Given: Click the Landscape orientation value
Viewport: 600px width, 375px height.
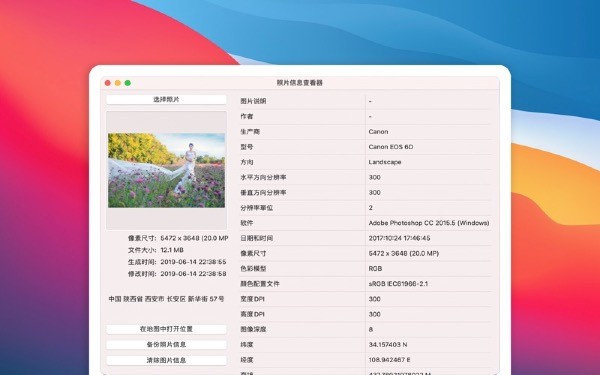Looking at the screenshot, I should click(385, 162).
